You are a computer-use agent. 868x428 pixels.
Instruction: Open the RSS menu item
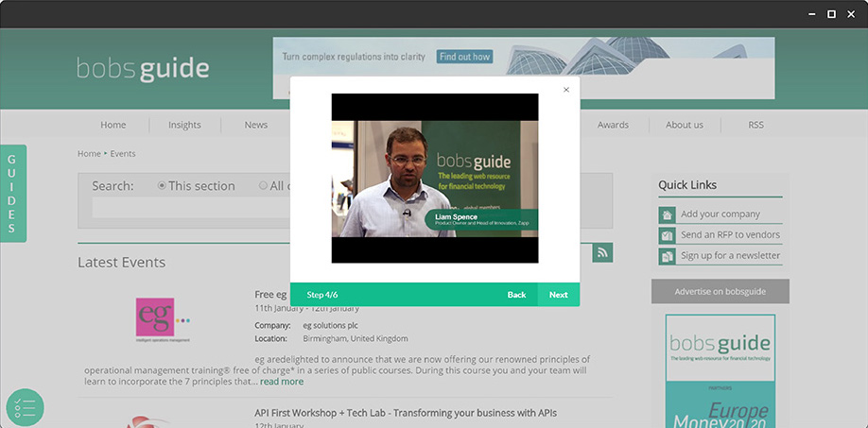pos(755,125)
